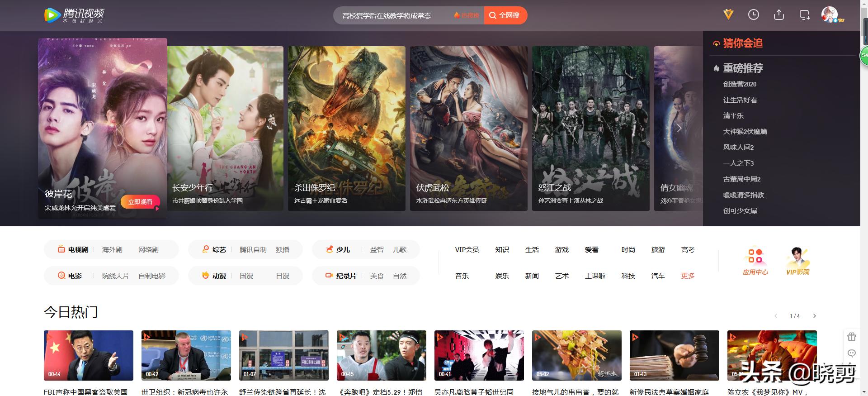
Task: Open the 汽车 channel
Action: tap(658, 276)
